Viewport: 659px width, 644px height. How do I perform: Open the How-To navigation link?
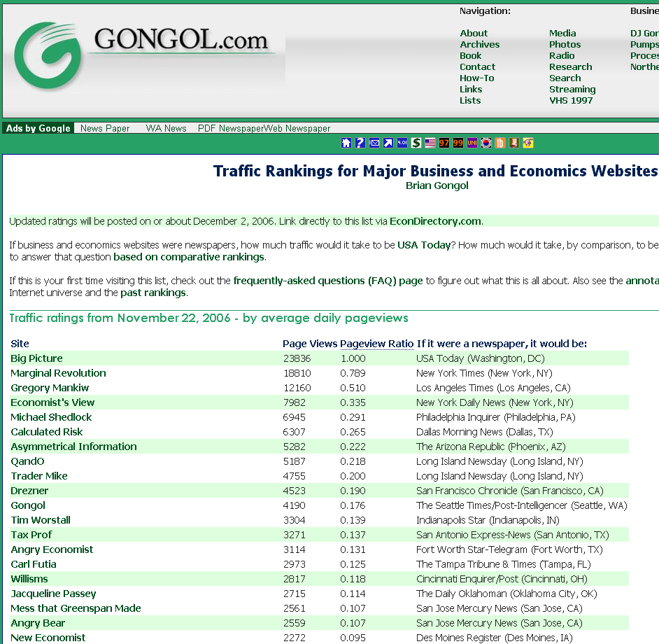coord(476,78)
